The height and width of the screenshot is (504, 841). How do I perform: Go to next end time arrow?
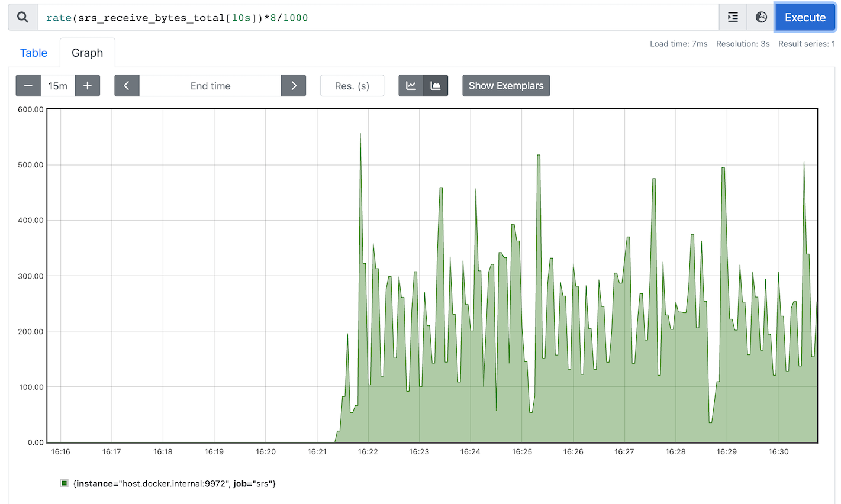pos(294,86)
